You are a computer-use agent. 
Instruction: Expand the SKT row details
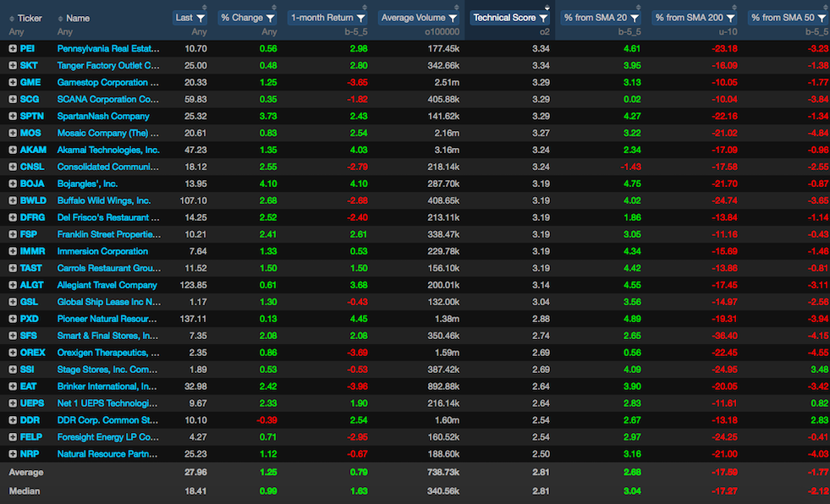click(13, 66)
